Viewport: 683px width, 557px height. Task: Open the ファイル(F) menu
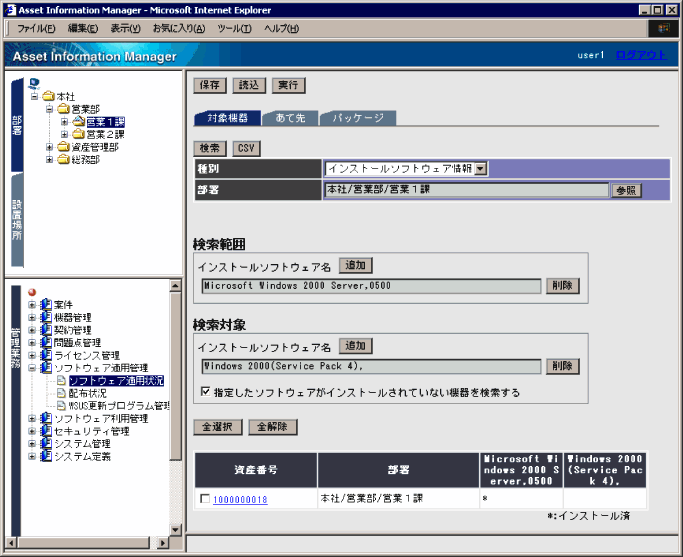(36, 29)
